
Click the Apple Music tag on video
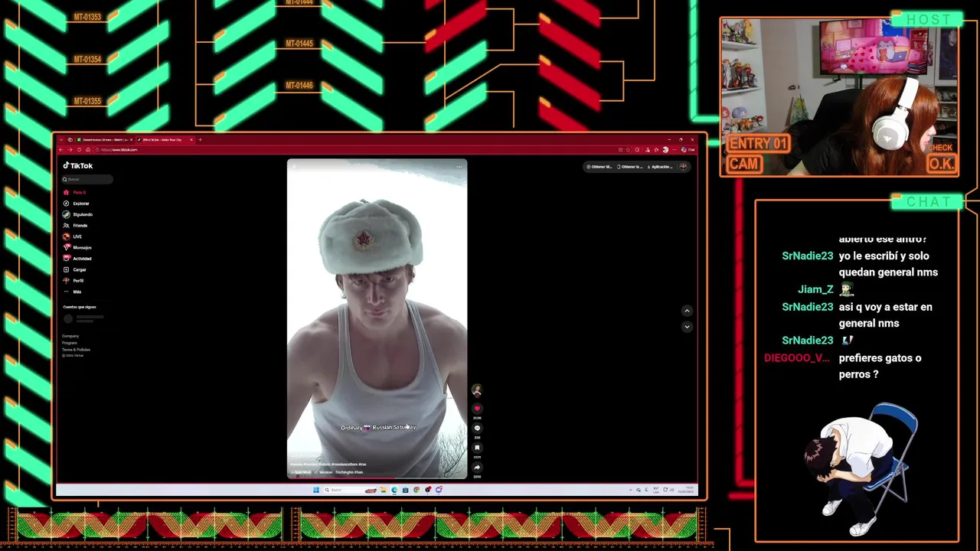tap(301, 472)
